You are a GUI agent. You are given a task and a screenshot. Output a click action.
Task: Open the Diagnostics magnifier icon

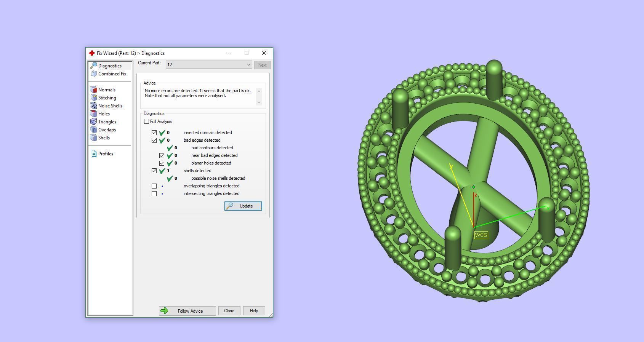click(93, 66)
